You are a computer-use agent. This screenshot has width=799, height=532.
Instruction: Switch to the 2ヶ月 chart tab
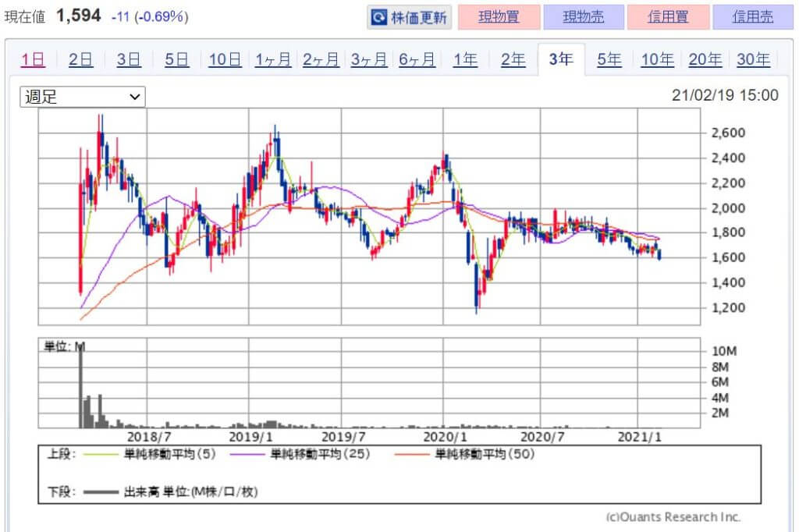tap(321, 59)
